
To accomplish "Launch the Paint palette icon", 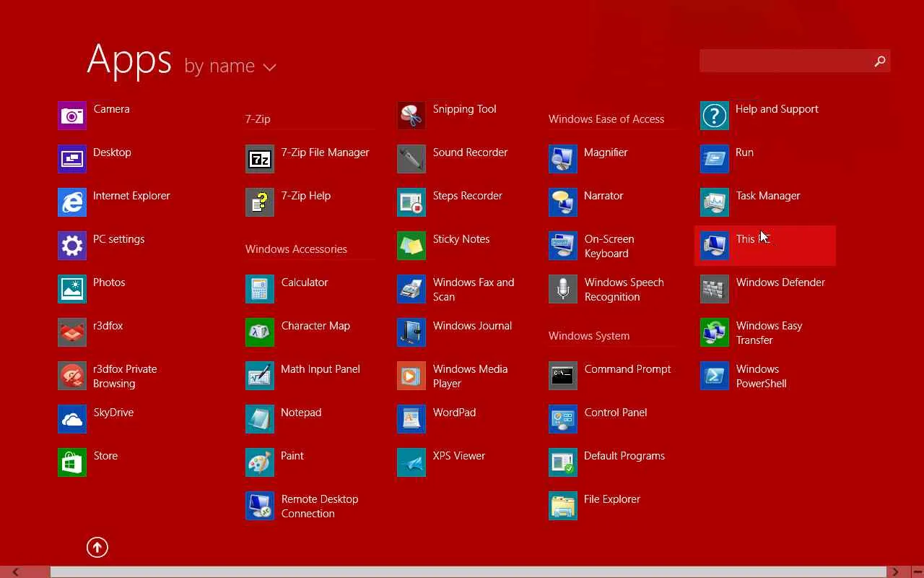I will tap(260, 462).
